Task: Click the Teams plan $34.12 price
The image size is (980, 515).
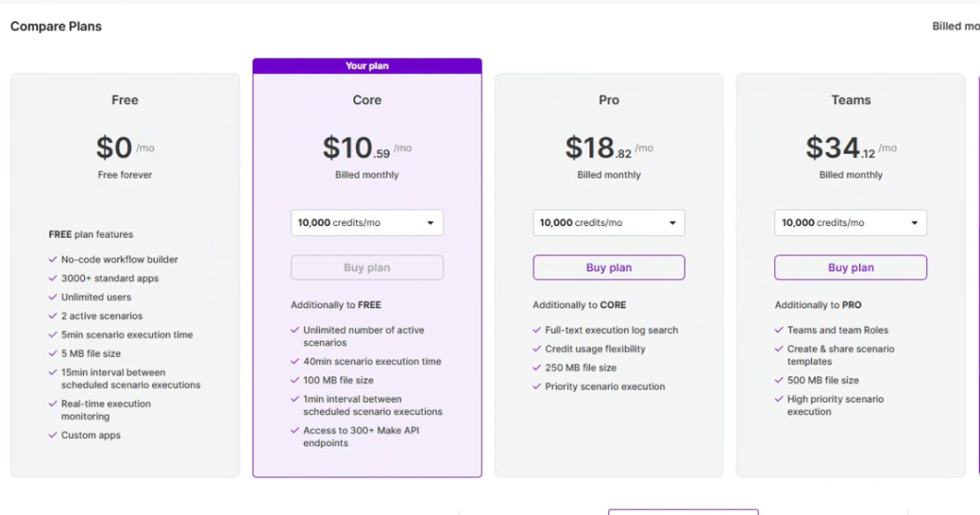Action: pos(851,148)
